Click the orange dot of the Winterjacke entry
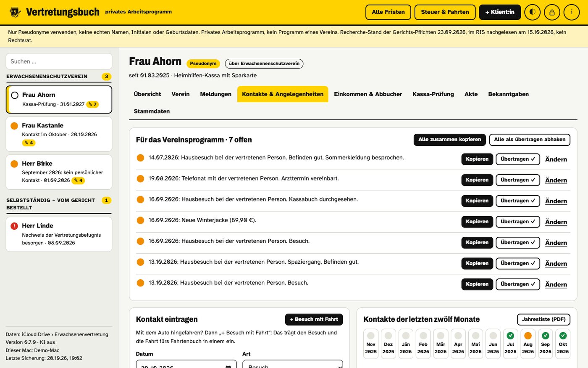Screen dimensions: 588x368 tap(141, 220)
